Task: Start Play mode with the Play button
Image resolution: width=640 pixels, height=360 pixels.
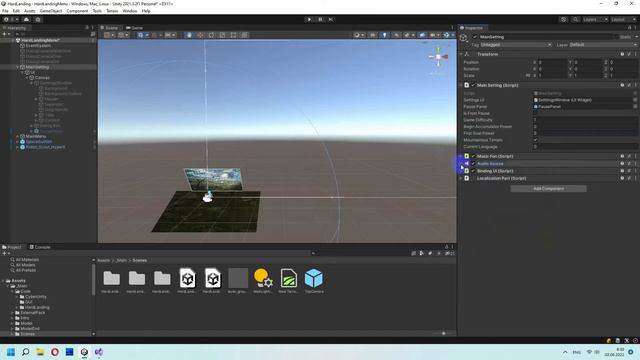Action: [309, 19]
